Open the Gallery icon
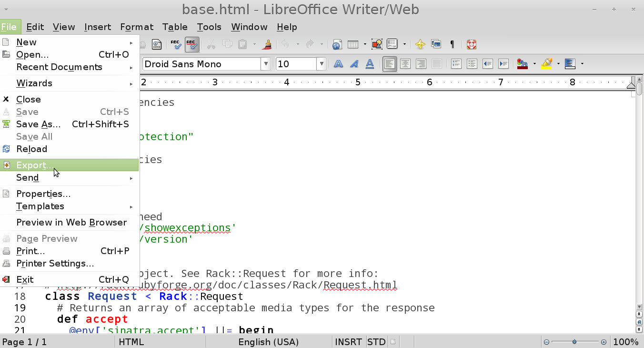 tap(436, 45)
